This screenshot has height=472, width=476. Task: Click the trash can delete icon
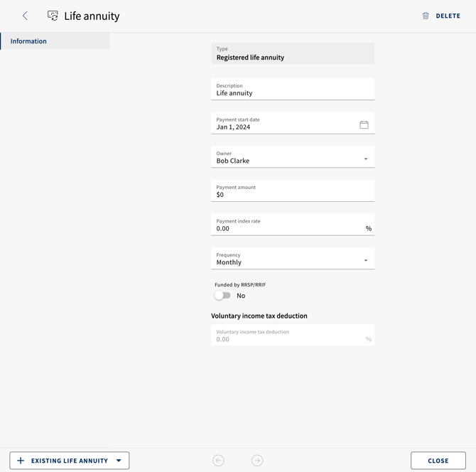426,16
